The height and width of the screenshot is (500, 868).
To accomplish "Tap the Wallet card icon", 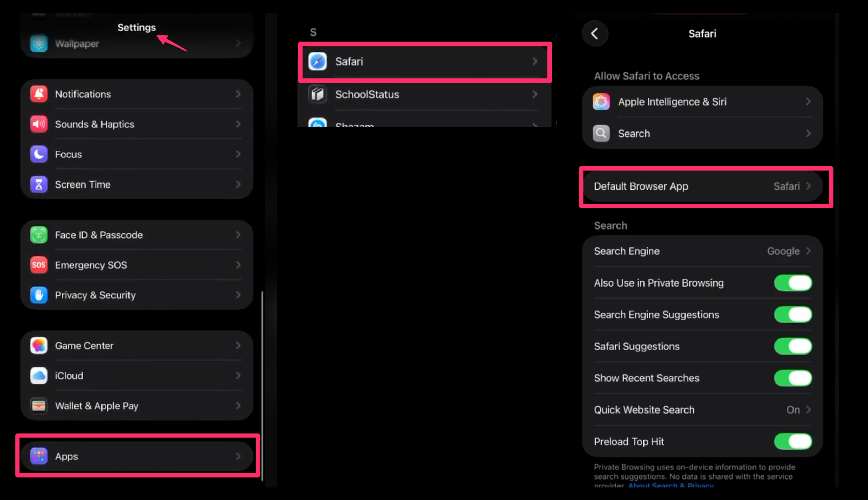I will (39, 406).
